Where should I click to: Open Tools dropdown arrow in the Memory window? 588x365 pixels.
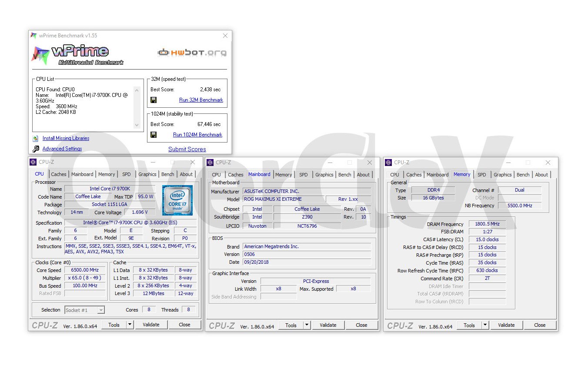pyautogui.click(x=485, y=325)
